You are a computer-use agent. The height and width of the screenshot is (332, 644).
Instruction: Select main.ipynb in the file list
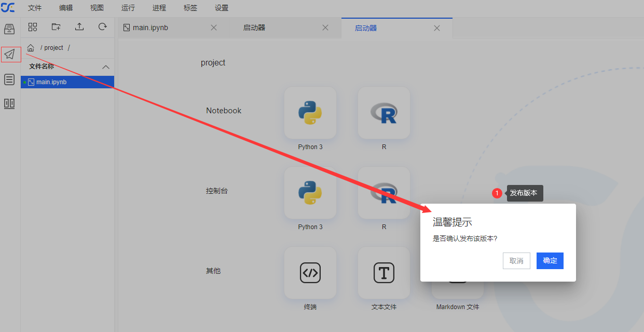tap(67, 82)
